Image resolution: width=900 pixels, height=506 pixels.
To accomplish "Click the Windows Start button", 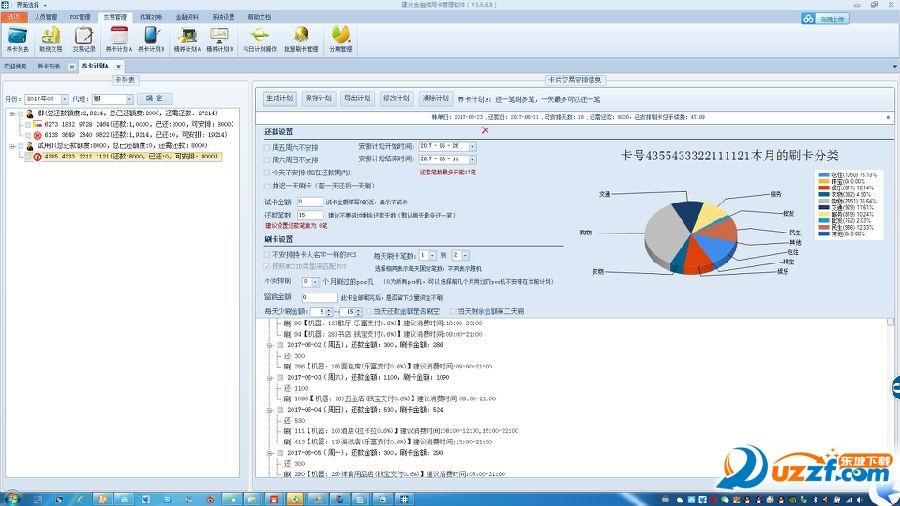I will click(x=11, y=499).
